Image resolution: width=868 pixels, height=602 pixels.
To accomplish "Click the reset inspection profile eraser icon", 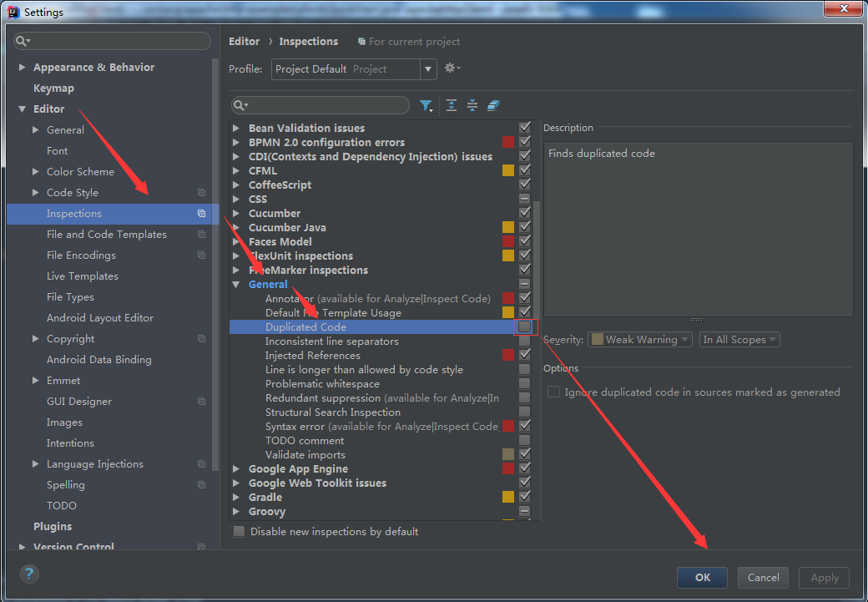I will point(492,105).
